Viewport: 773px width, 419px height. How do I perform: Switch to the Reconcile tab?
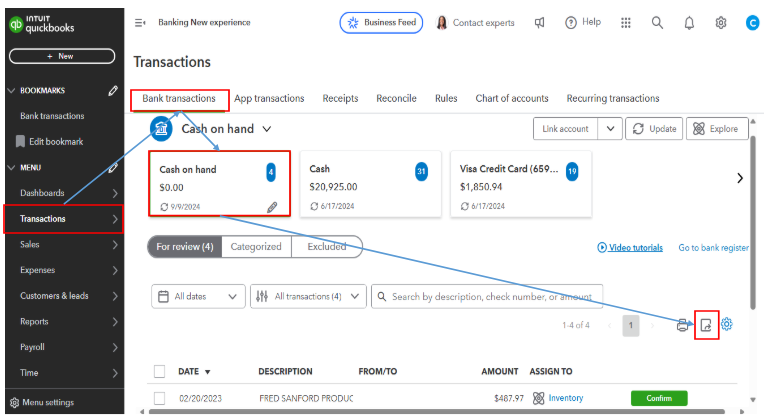pos(396,99)
